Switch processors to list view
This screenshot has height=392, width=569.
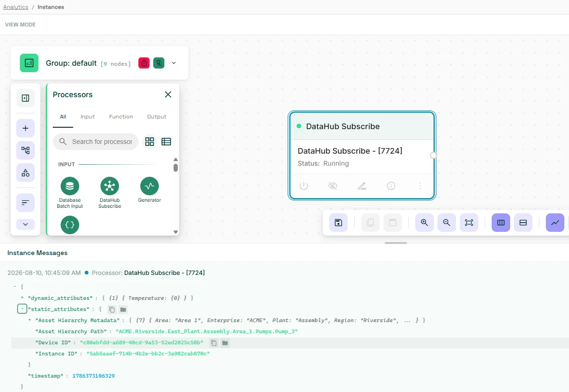166,142
